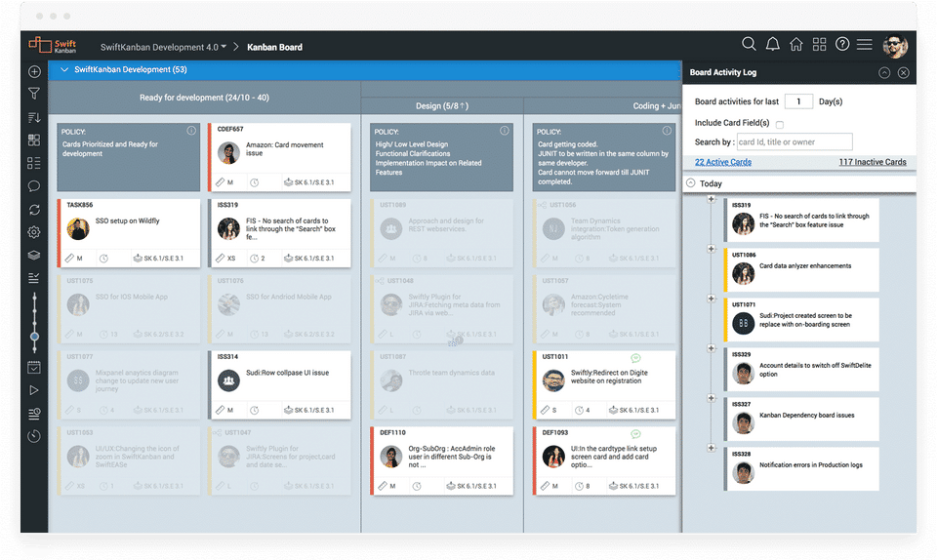This screenshot has width=937, height=560.
Task: Open the filter funnel icon in sidebar
Action: pos(34,94)
